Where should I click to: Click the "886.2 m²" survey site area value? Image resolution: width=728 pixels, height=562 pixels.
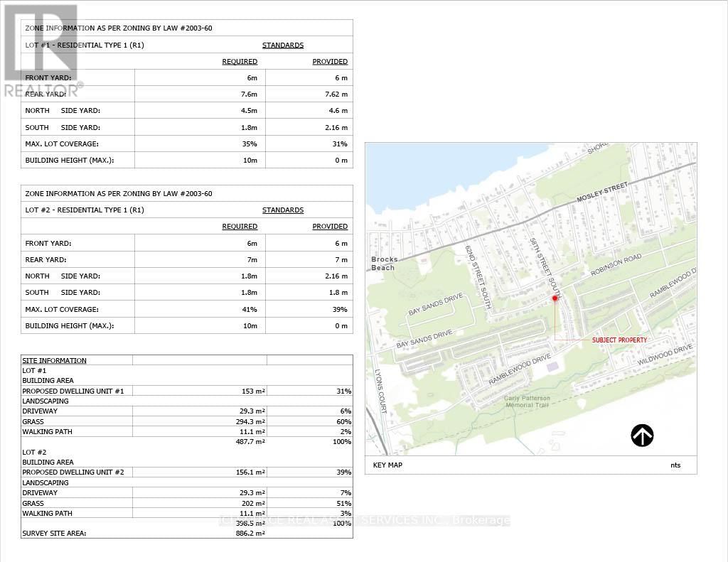[x=250, y=534]
